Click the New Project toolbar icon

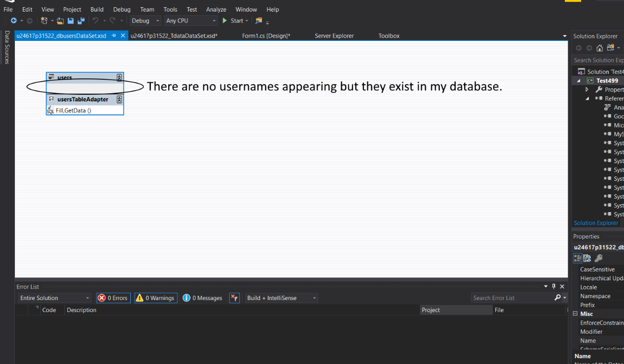point(44,21)
